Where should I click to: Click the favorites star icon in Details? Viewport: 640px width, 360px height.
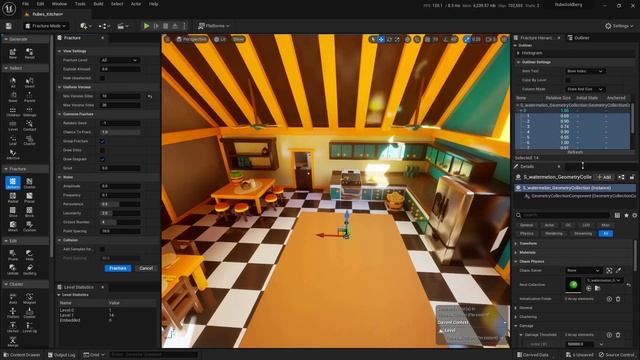(x=626, y=215)
